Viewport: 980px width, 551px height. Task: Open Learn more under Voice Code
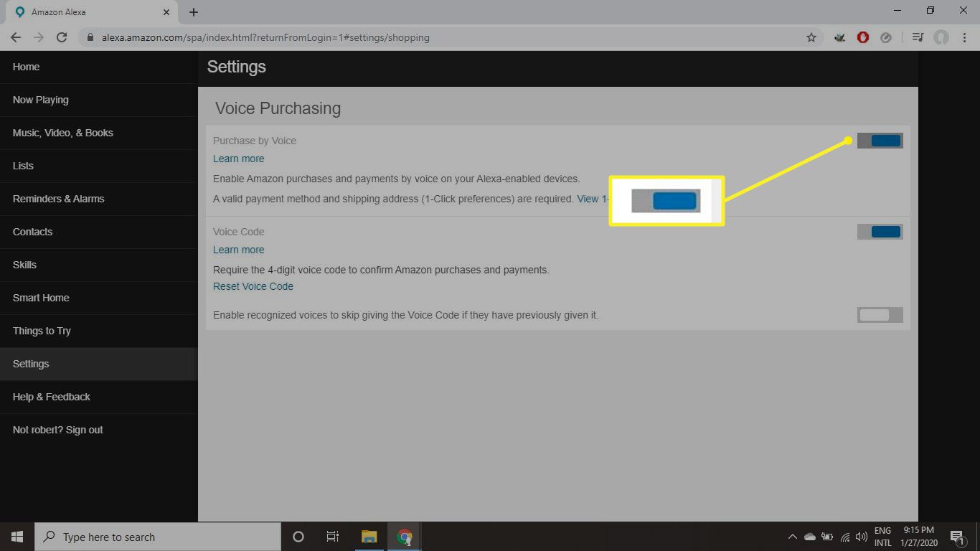(x=238, y=250)
